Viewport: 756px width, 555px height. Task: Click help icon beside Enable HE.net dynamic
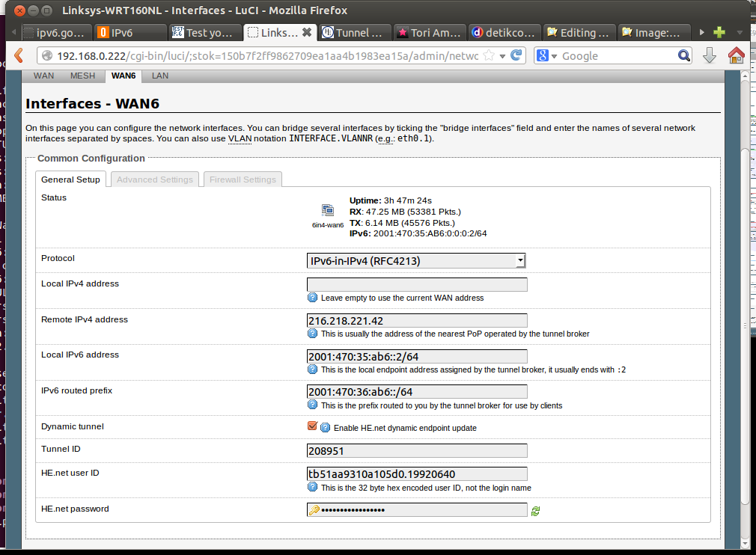326,427
